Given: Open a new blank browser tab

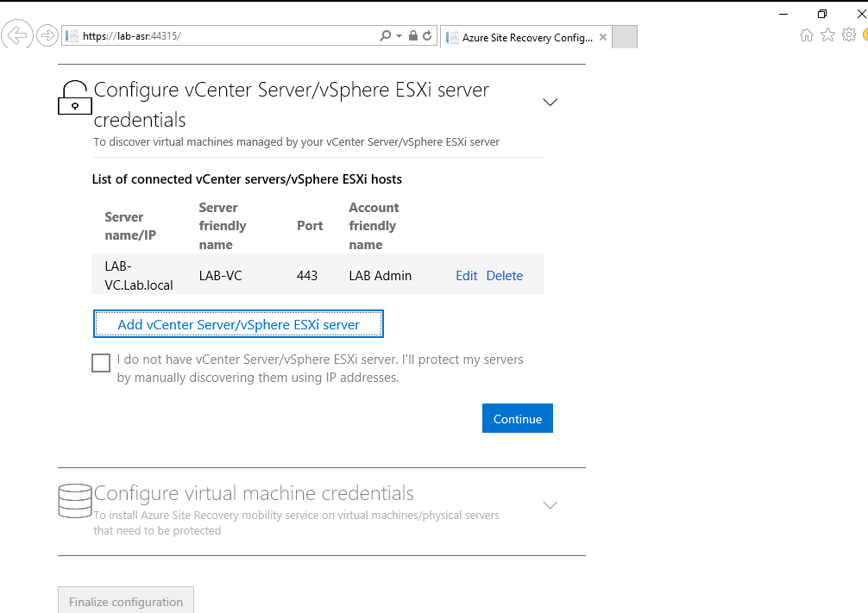Looking at the screenshot, I should tap(624, 38).
